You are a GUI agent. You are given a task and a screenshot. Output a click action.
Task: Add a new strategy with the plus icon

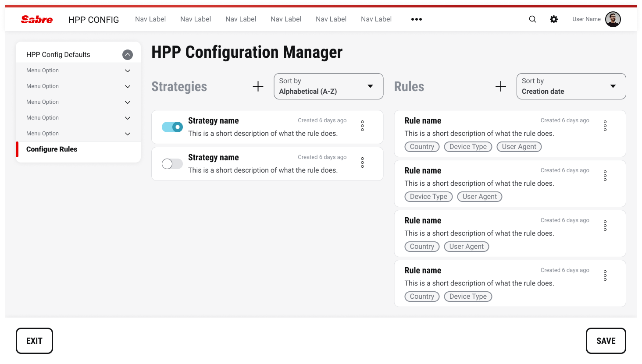point(258,86)
